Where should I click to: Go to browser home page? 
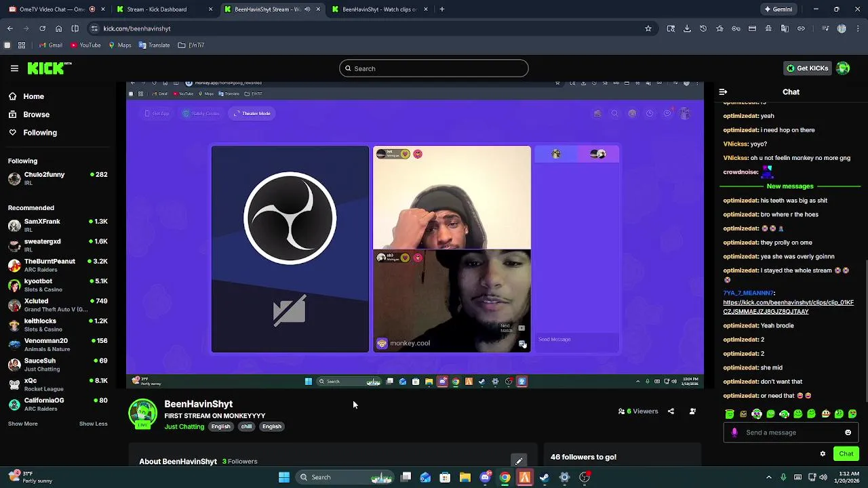58,28
